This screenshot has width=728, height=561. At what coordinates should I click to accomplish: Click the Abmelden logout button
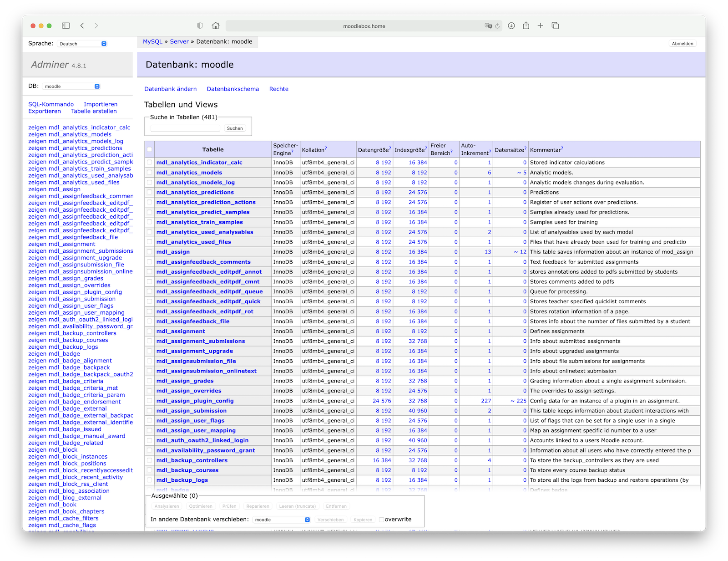[x=682, y=44]
